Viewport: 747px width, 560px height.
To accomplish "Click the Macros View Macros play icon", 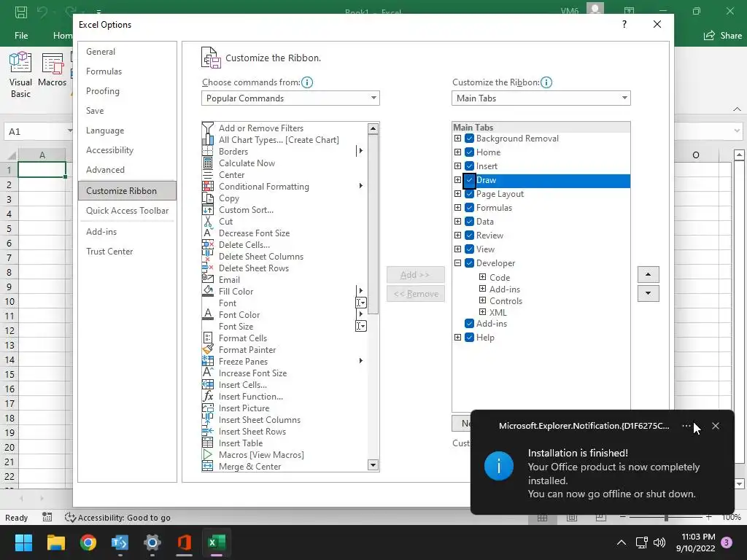I will 208,455.
